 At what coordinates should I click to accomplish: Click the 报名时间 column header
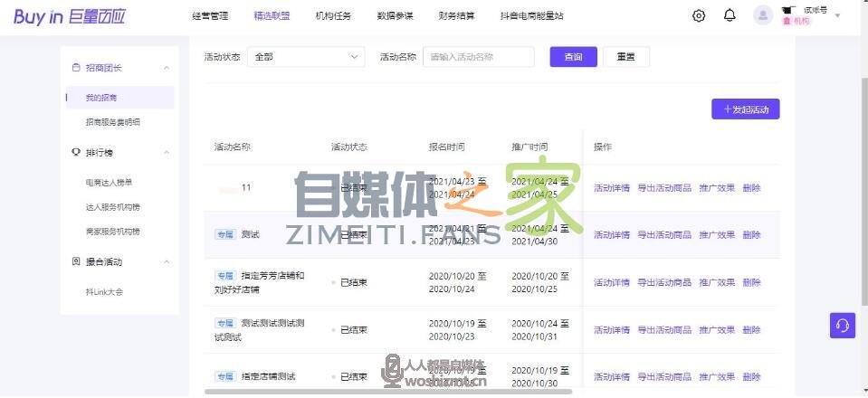tap(447, 147)
